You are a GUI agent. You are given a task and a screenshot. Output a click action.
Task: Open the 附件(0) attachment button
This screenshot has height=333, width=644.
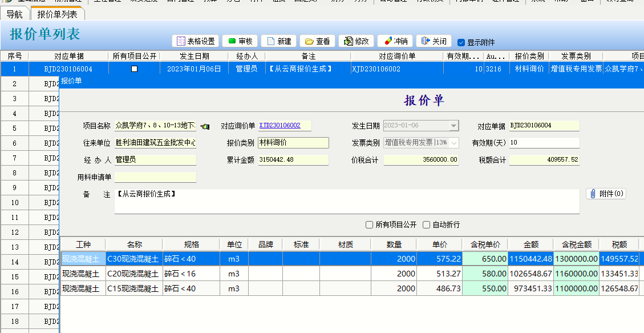click(x=606, y=194)
